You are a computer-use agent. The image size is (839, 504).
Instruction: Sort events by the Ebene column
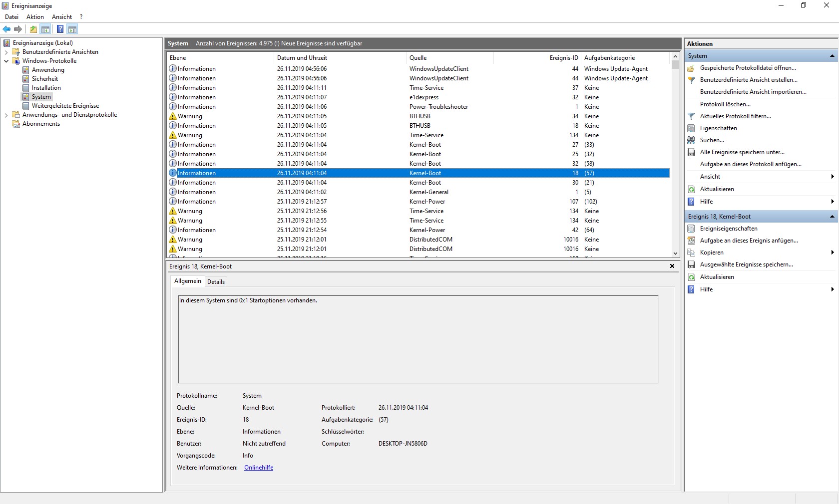pos(221,58)
